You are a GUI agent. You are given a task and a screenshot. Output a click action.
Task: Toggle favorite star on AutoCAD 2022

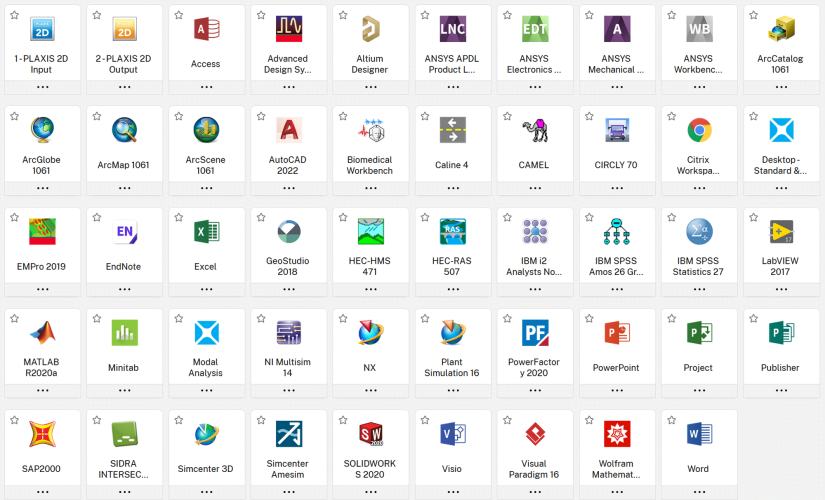(261, 116)
